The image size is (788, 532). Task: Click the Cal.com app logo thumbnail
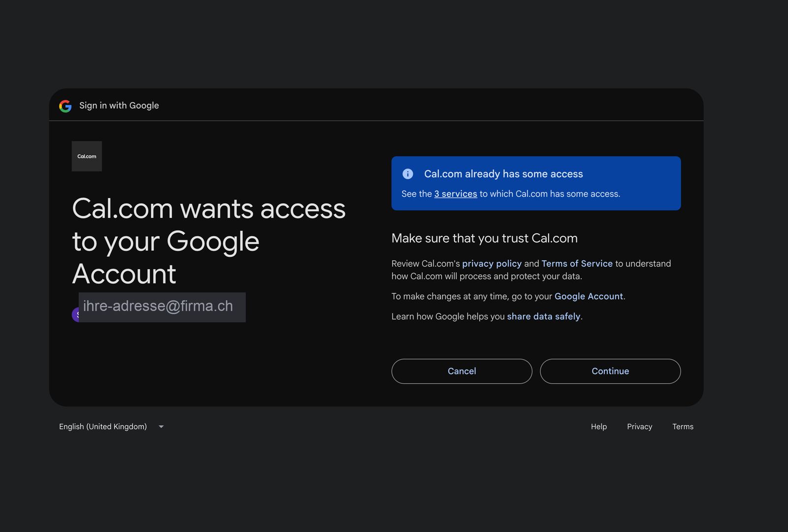87,156
